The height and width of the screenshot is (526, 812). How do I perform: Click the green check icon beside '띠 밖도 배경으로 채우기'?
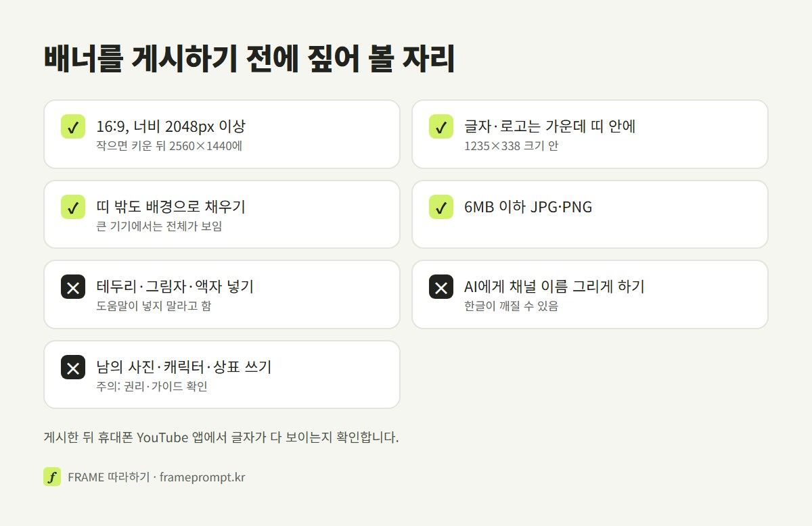[x=73, y=207]
